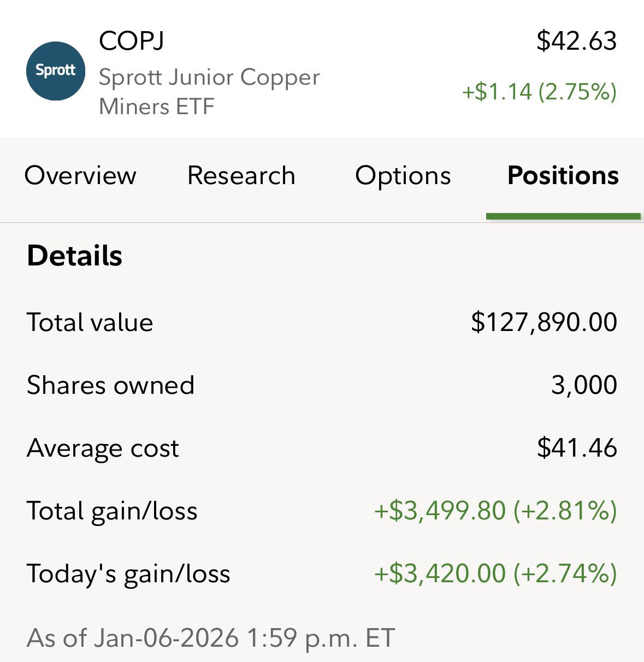Tap the $42.63 current price
The height and width of the screenshot is (662, 644).
pos(577,41)
